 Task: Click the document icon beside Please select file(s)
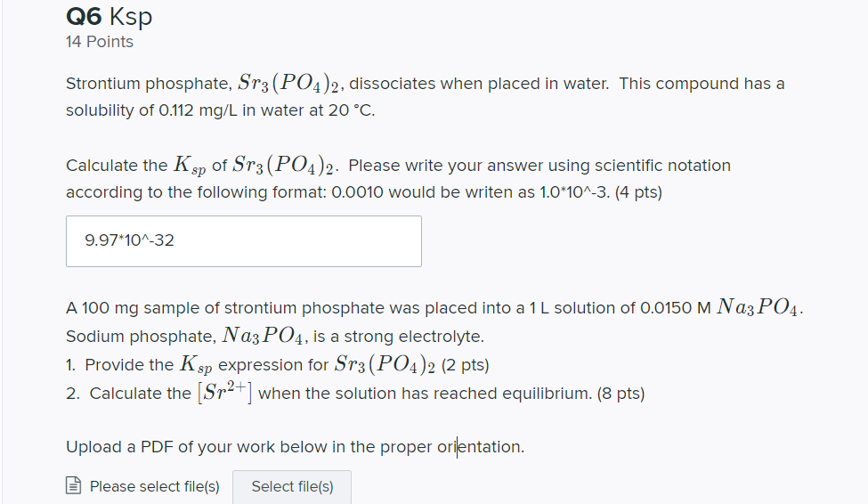pos(74,485)
